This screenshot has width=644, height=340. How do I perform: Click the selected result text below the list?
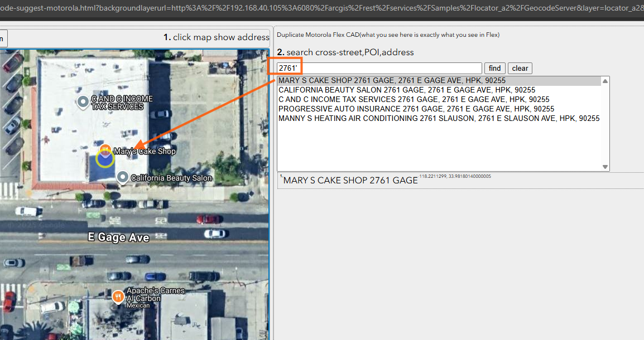coord(350,181)
